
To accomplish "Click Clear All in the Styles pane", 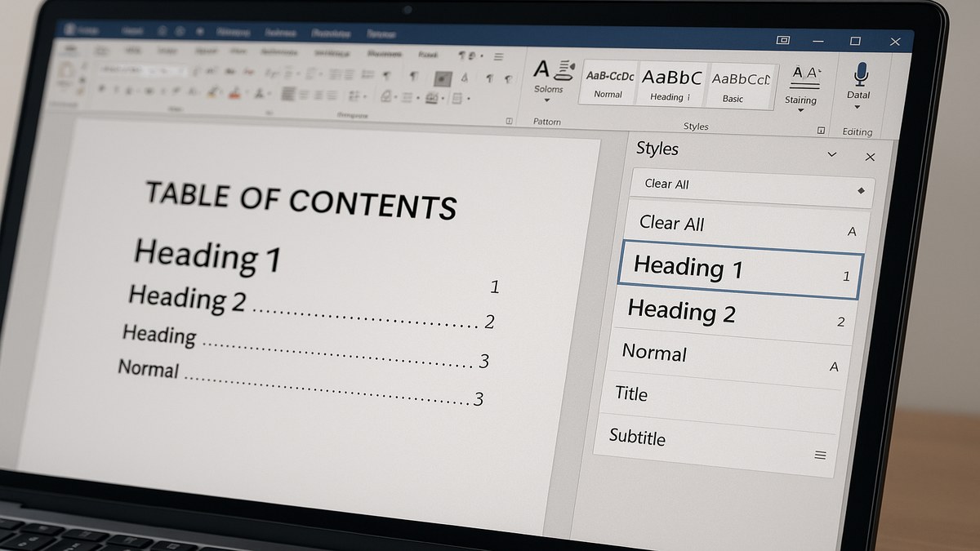I will tap(670, 223).
